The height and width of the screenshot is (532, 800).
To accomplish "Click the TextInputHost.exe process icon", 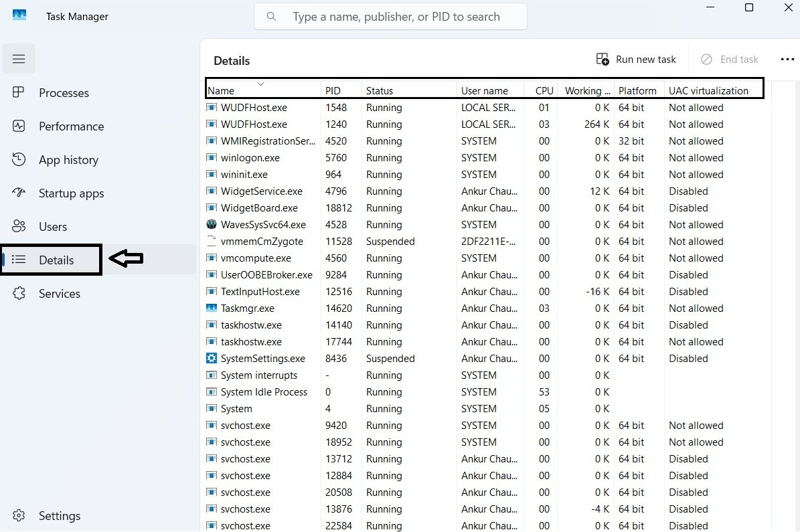I will click(212, 291).
